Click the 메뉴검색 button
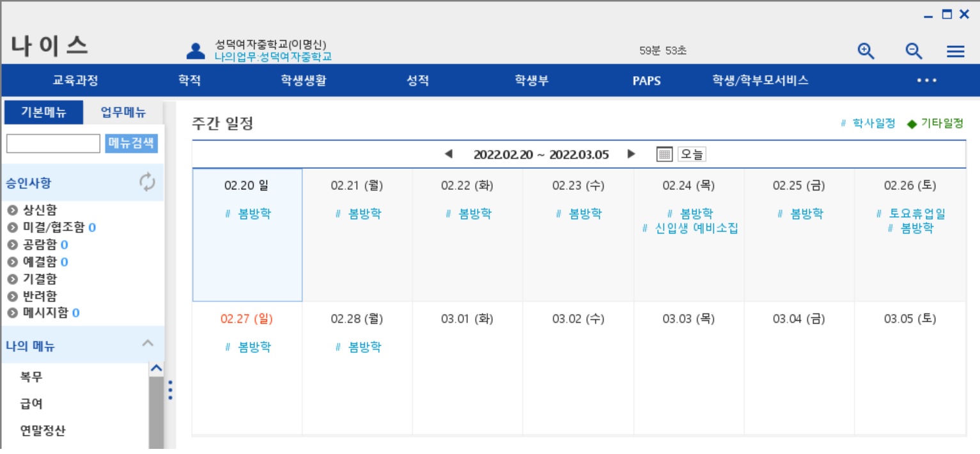 [x=131, y=143]
